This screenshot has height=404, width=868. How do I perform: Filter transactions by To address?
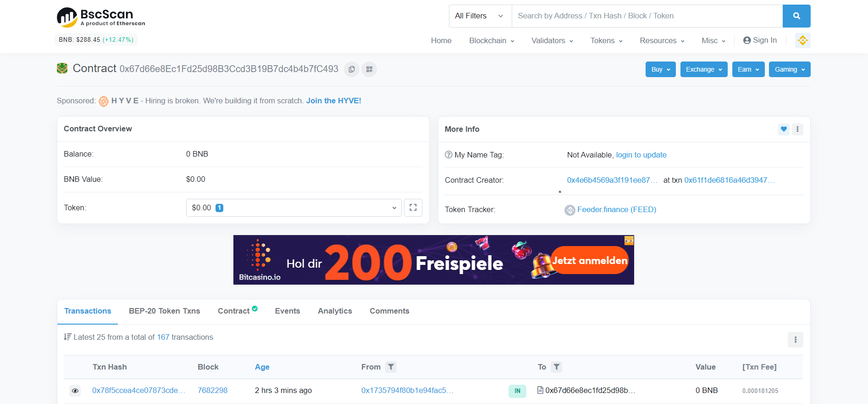556,367
